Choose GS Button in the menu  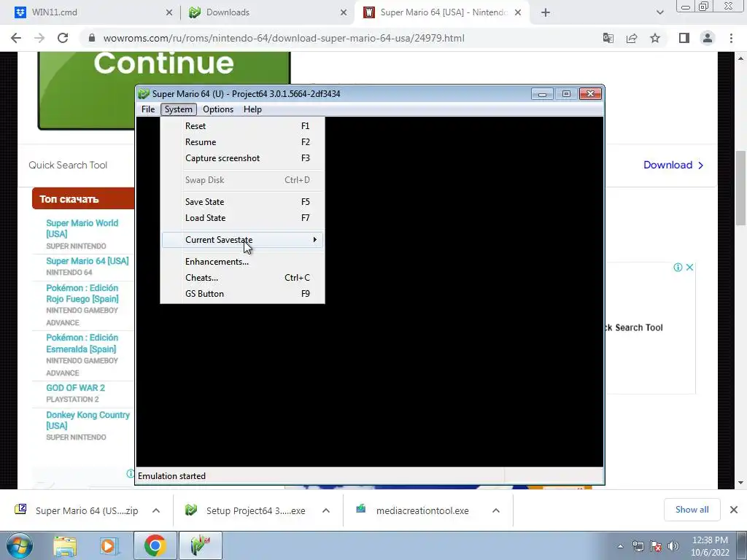point(243,294)
